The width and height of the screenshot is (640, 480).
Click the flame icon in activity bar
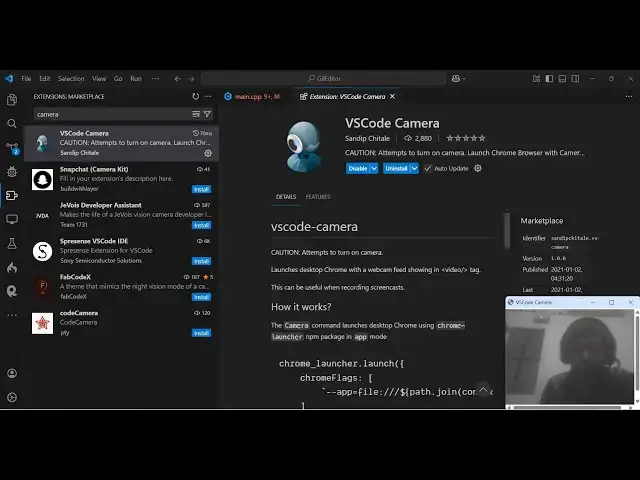point(12,267)
